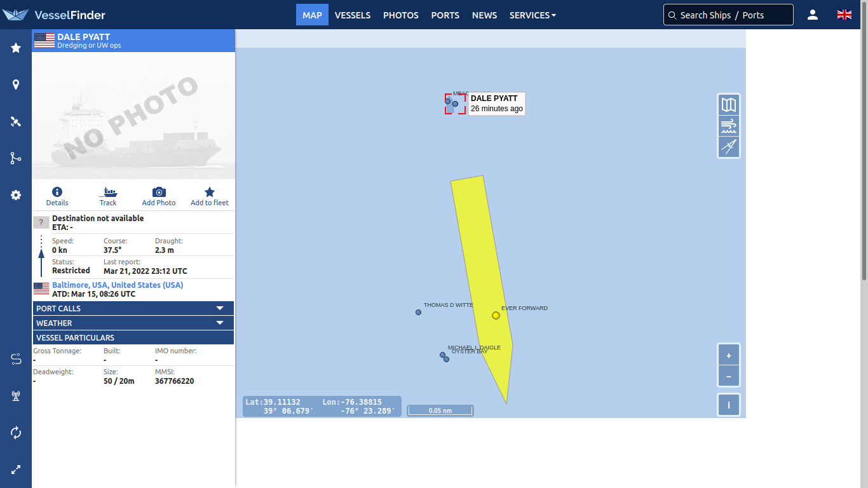Open the route planner icon in sidebar
Screen dimensions: 868x488
[x=16, y=359]
